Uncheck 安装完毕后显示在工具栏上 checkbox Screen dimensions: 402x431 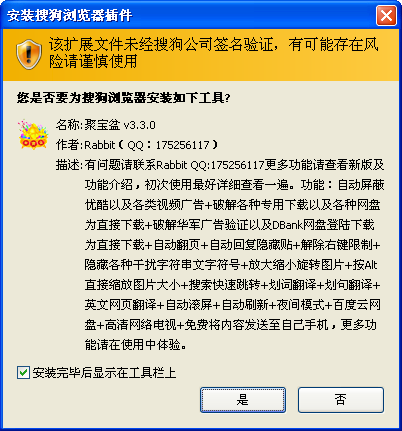(23, 373)
